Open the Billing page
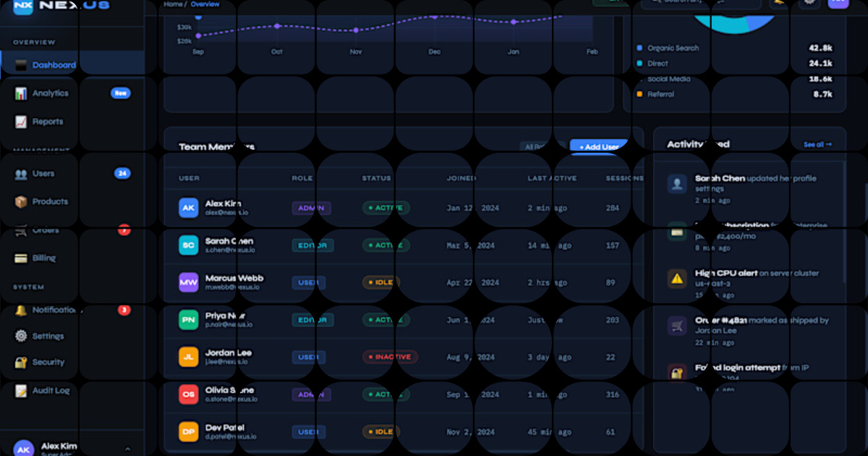868x456 pixels. pos(72,258)
